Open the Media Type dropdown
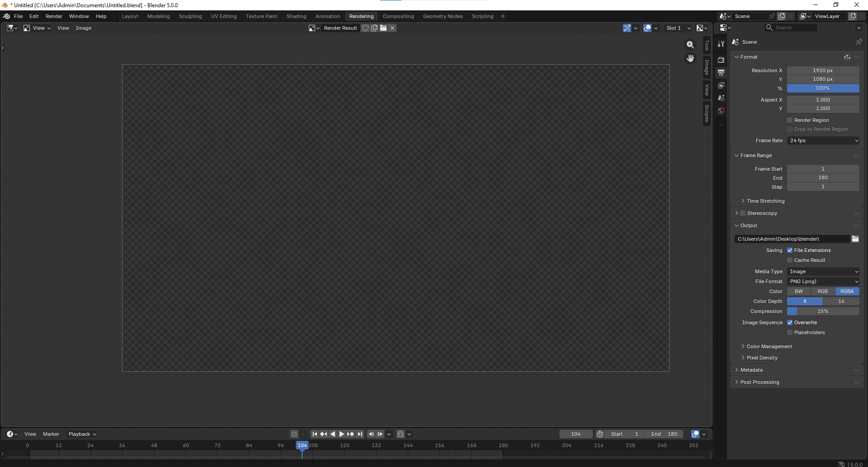This screenshot has width=868, height=467. click(823, 271)
